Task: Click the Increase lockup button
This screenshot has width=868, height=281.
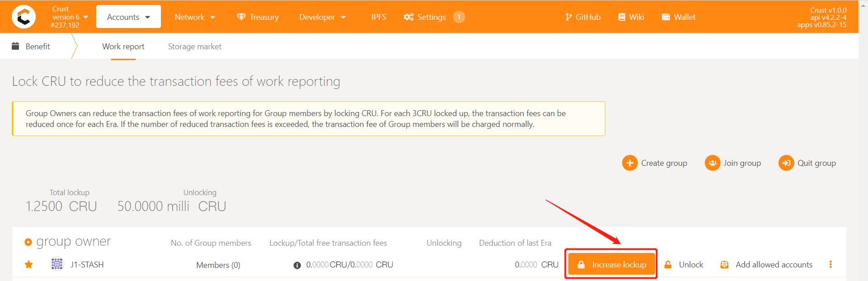Action: [x=612, y=265]
